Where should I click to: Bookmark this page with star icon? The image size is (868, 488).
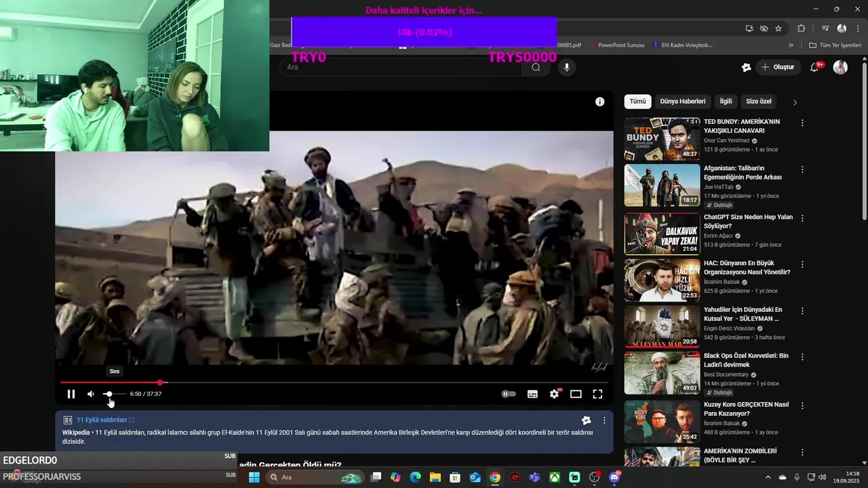(778, 28)
